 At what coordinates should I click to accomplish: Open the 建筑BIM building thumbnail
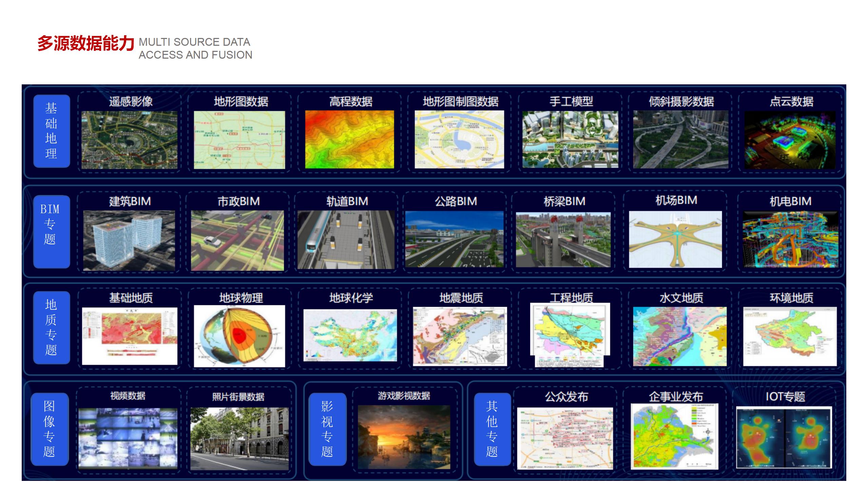129,240
